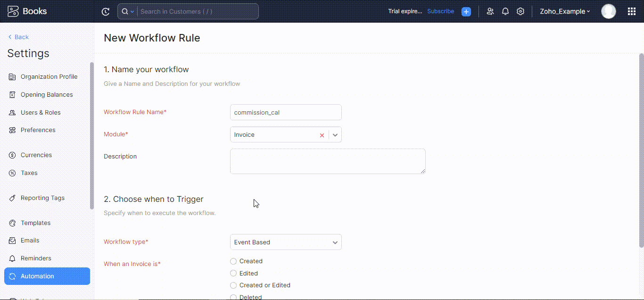Click the page refresh icon
This screenshot has width=644, height=300.
click(x=105, y=11)
